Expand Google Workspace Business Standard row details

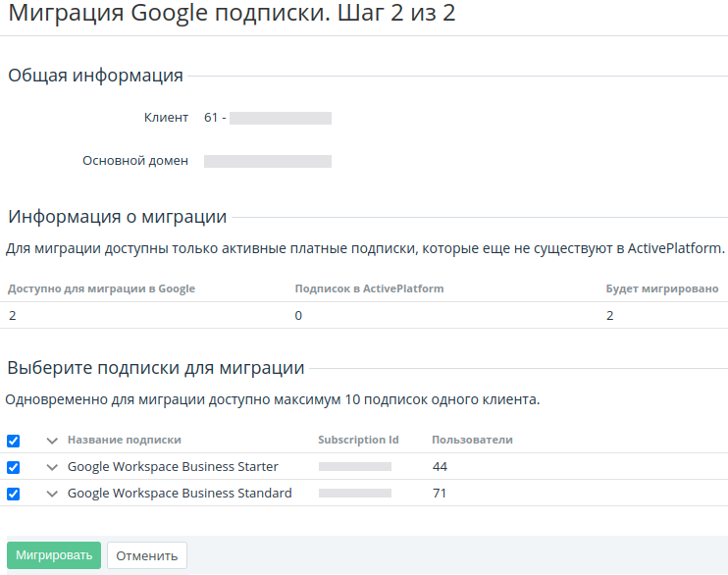pyautogui.click(x=52, y=494)
